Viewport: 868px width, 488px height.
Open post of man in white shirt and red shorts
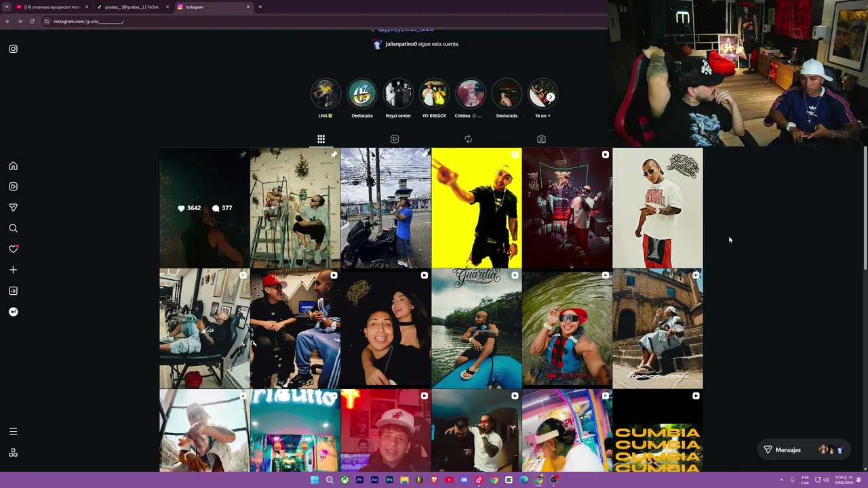point(658,208)
